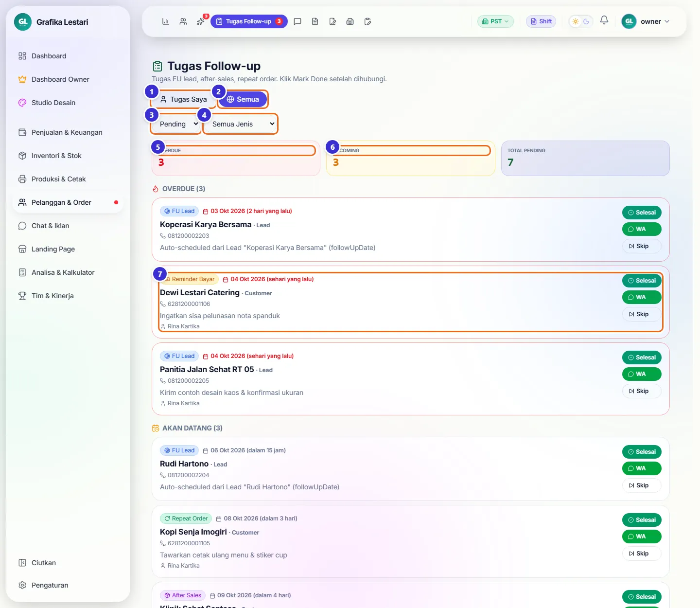Click the sparkle icon with red badge
This screenshot has height=608, width=700.
pos(200,21)
